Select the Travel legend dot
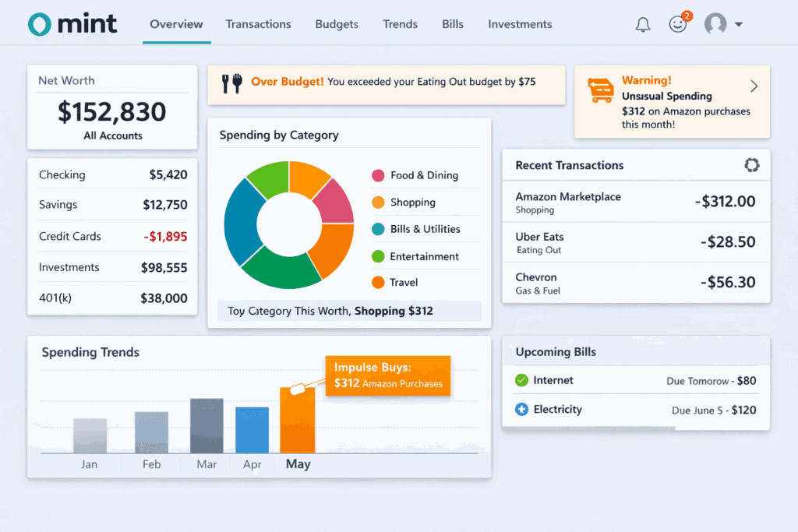Image resolution: width=798 pixels, height=532 pixels. pos(378,282)
